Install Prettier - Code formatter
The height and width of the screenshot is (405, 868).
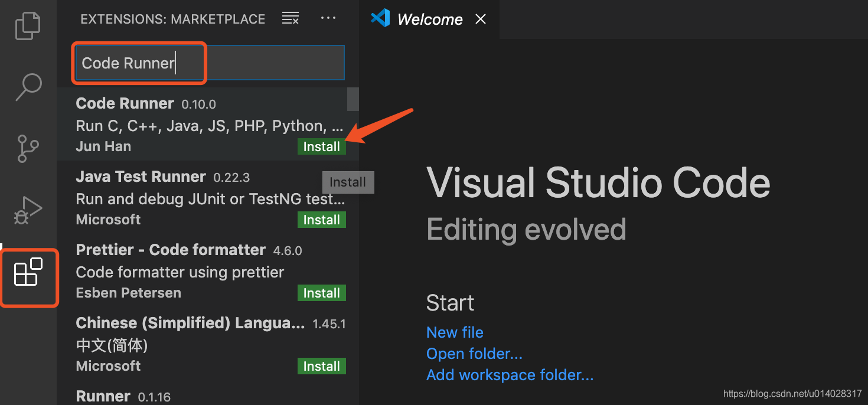(321, 293)
